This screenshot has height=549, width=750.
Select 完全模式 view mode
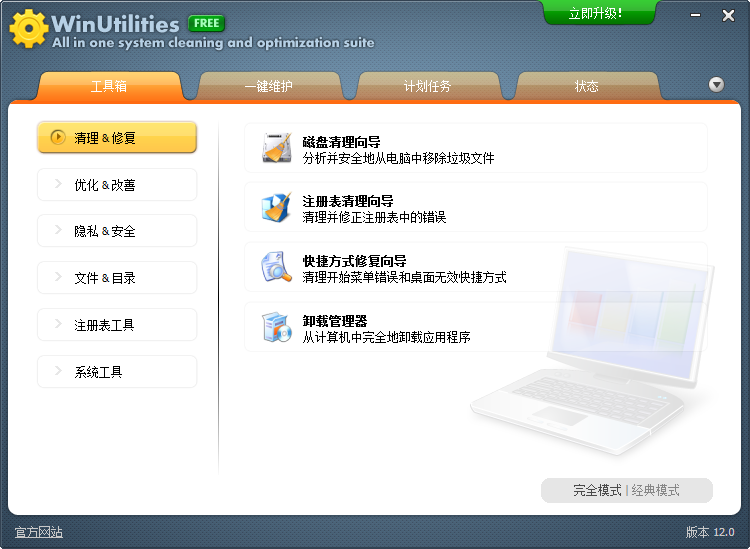pos(597,491)
